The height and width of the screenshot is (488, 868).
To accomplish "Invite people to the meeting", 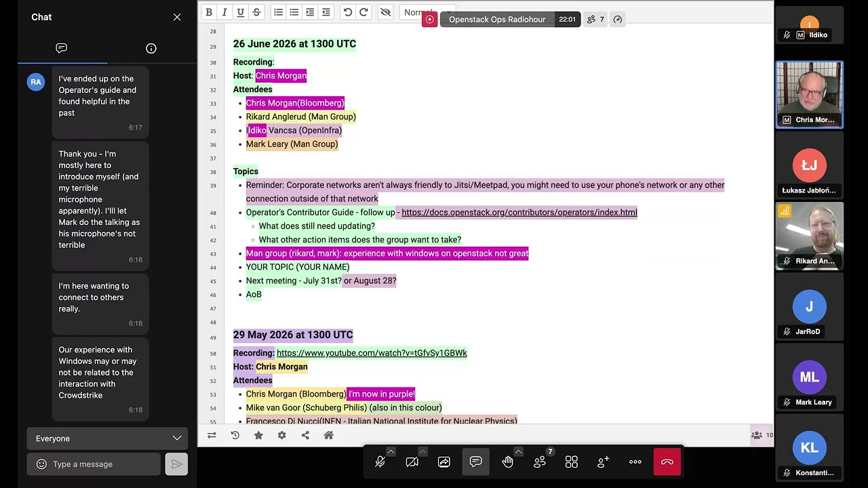I will click(x=604, y=462).
